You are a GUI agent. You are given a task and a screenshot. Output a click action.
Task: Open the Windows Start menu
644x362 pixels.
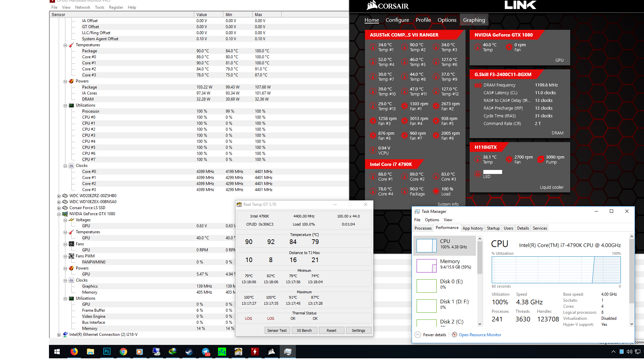click(x=57, y=352)
